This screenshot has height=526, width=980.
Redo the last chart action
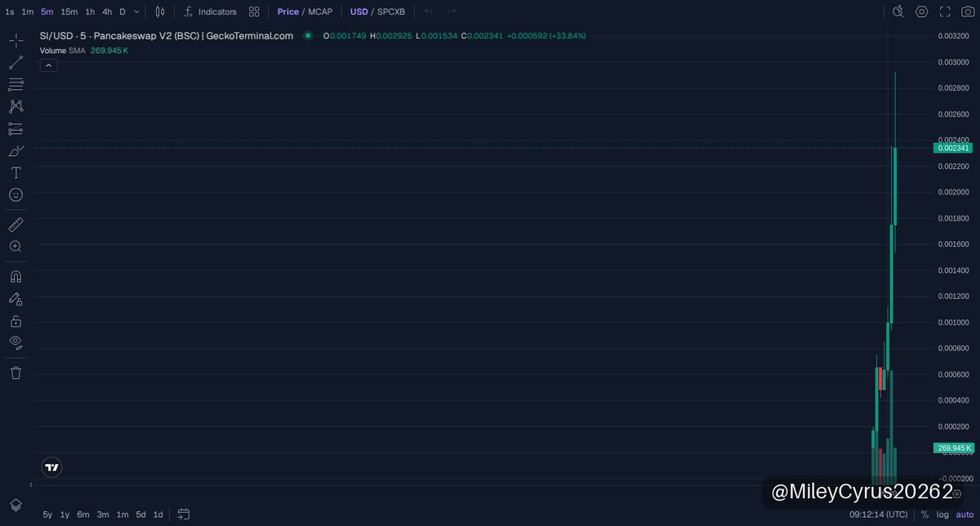point(452,11)
